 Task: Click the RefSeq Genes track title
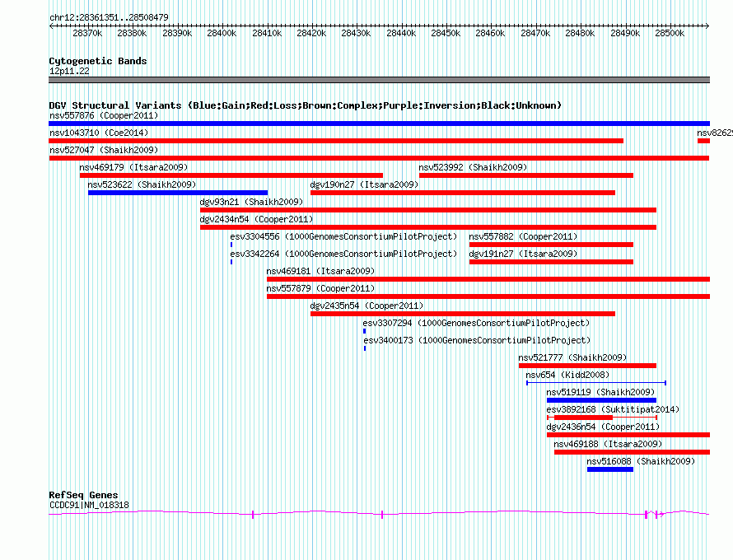click(x=83, y=495)
